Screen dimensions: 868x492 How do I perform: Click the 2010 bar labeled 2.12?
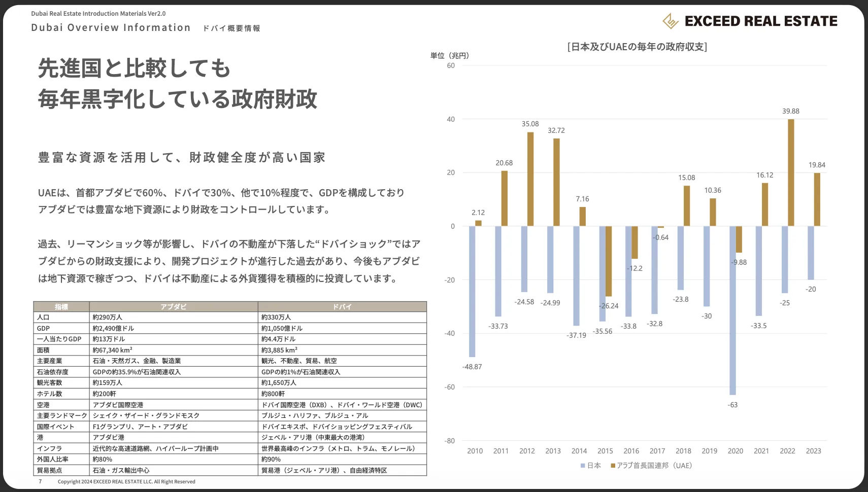click(478, 222)
